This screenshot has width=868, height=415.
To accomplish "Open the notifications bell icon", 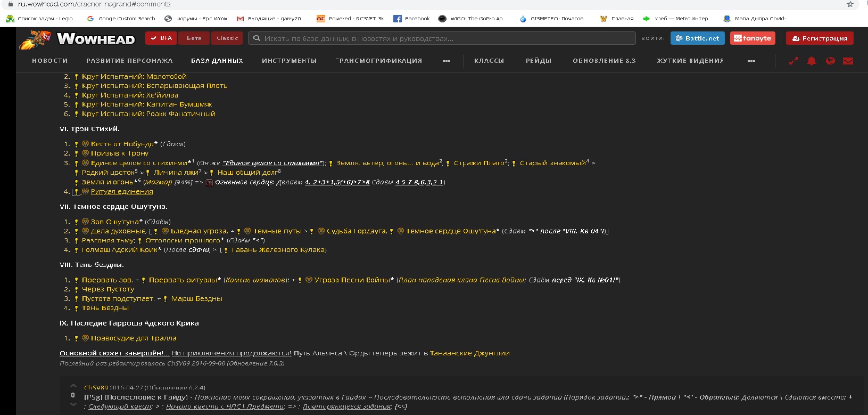I will pos(811,61).
